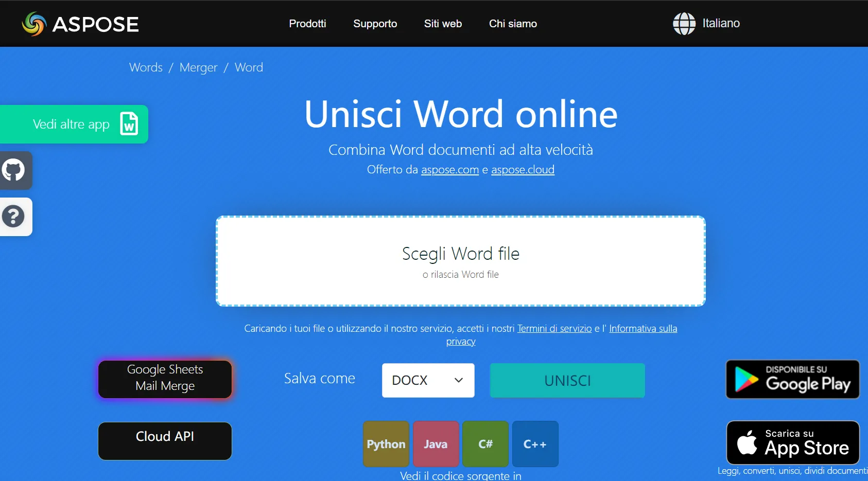Screen dimensions: 868x481
Task: Open the Chi siamo menu
Action: [x=513, y=24]
